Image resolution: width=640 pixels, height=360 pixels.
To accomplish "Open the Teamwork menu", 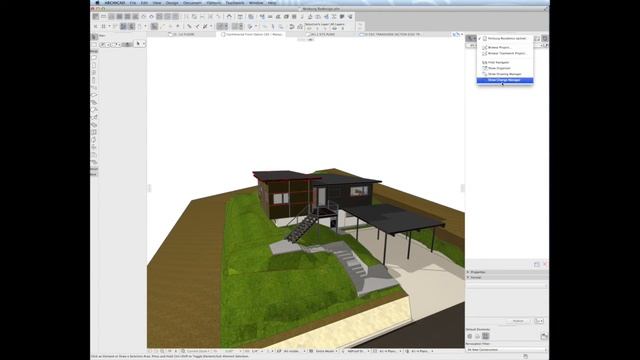I will point(235,3).
